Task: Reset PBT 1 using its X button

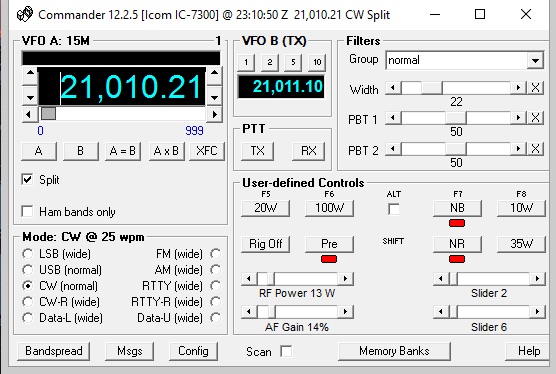Action: point(535,118)
